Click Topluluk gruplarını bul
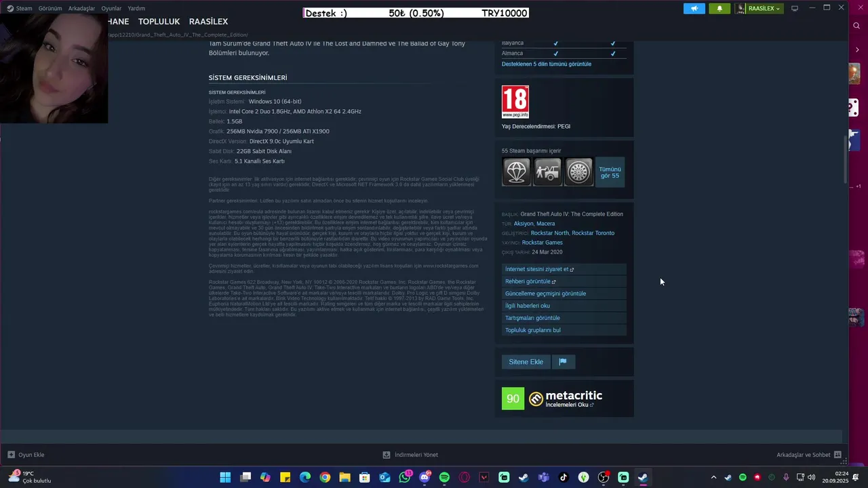The image size is (868, 488). pyautogui.click(x=564, y=330)
